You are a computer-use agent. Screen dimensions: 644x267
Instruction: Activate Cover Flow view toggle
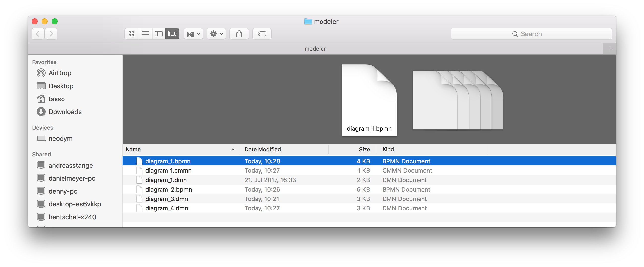click(172, 33)
